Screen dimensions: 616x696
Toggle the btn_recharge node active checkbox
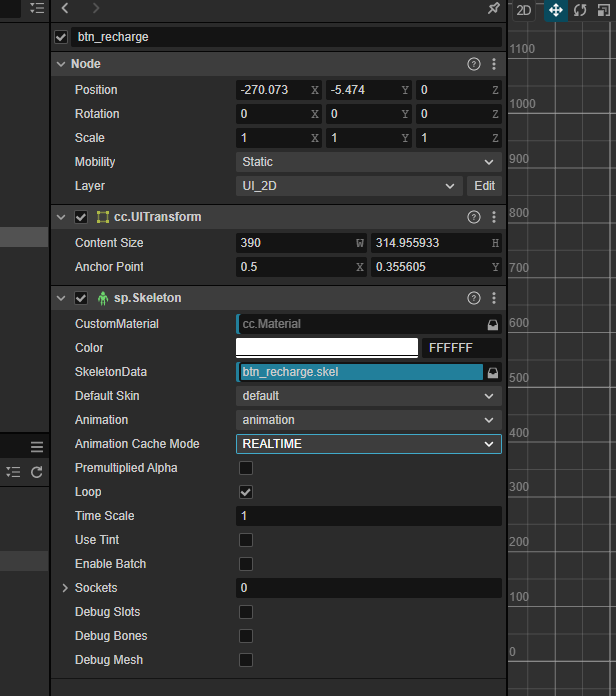pyautogui.click(x=61, y=37)
